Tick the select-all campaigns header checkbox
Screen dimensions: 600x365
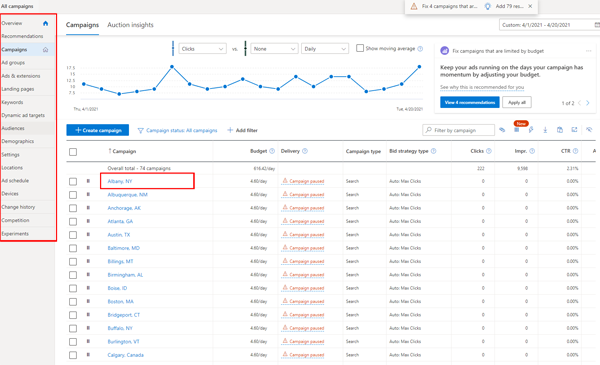[73, 152]
